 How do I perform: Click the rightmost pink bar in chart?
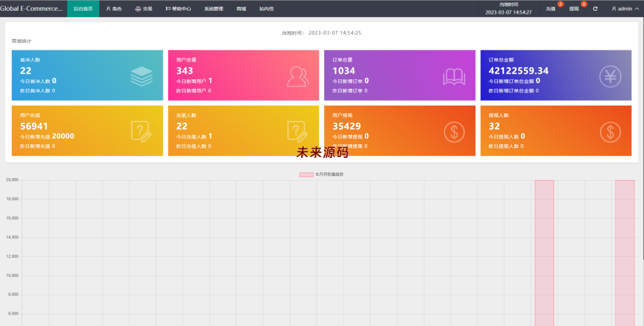point(625,253)
